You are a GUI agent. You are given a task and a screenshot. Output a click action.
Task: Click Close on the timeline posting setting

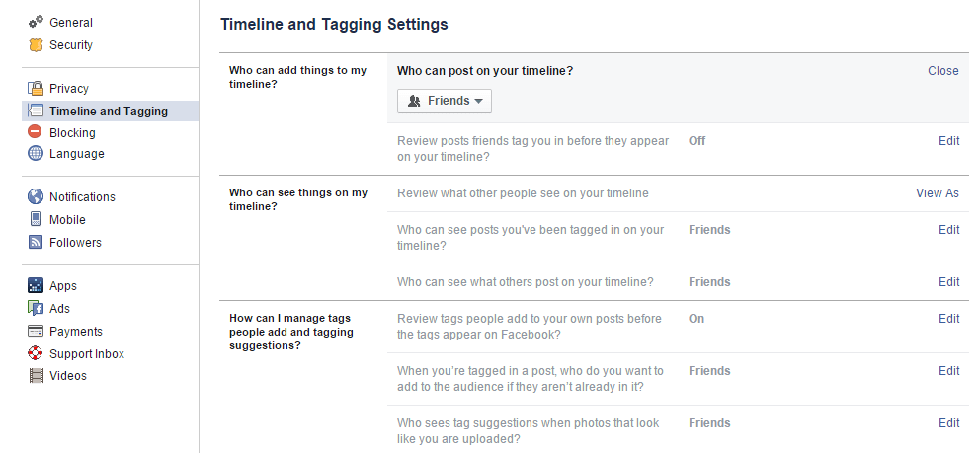coord(943,71)
